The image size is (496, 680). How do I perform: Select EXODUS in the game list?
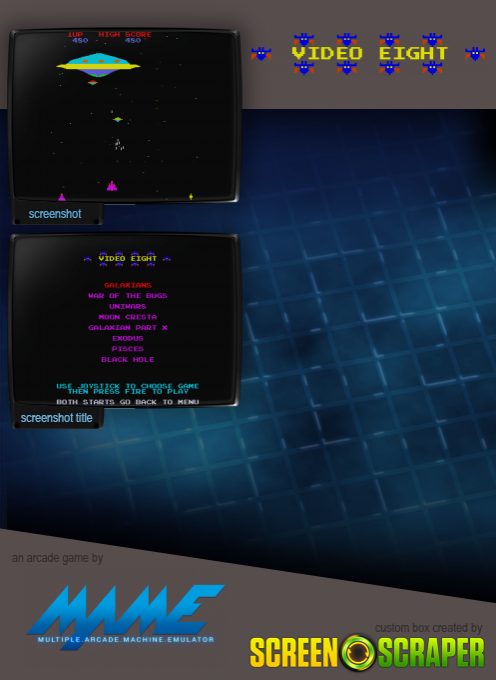pos(127,338)
